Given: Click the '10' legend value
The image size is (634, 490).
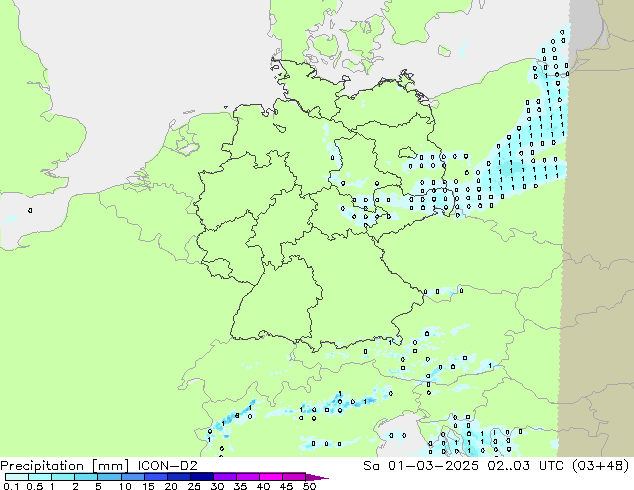Looking at the screenshot, I should click(x=125, y=486).
